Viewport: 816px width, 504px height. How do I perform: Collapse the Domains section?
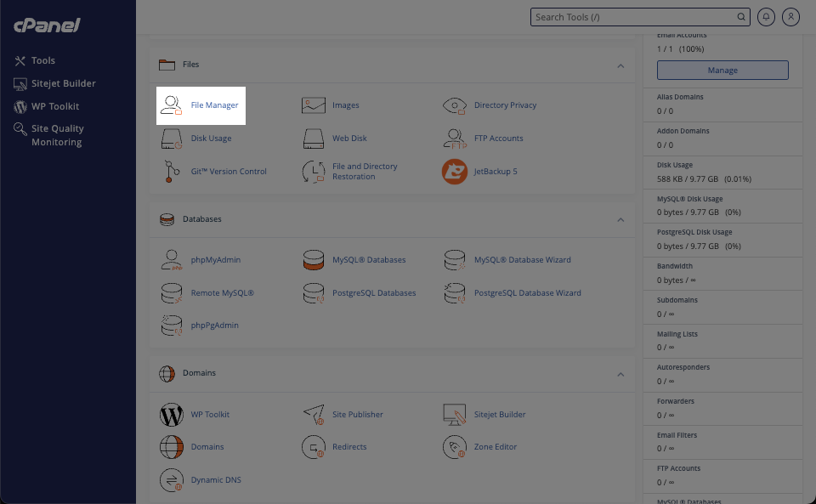620,374
